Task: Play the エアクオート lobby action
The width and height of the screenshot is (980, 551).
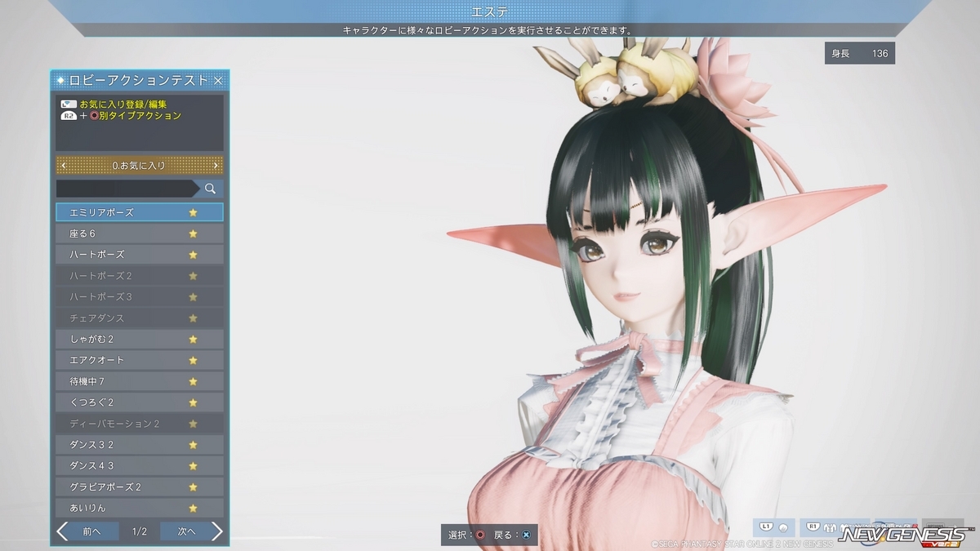Action: tap(140, 360)
